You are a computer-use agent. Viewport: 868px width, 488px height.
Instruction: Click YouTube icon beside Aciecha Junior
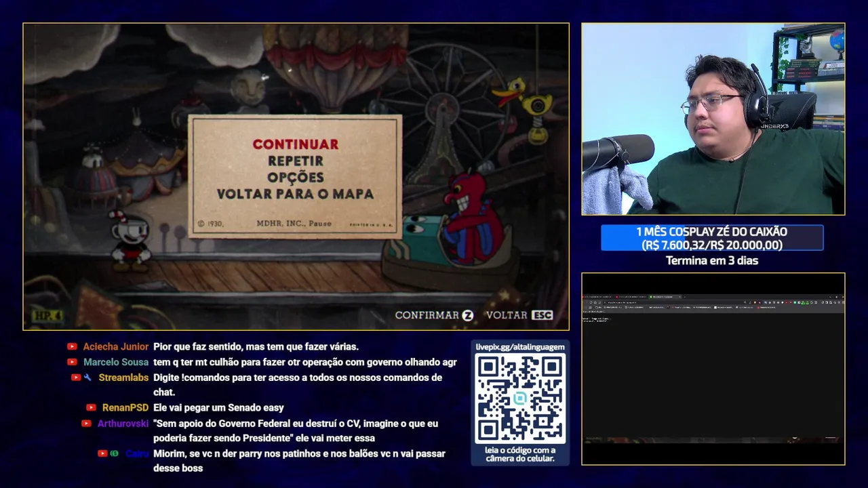[72, 346]
